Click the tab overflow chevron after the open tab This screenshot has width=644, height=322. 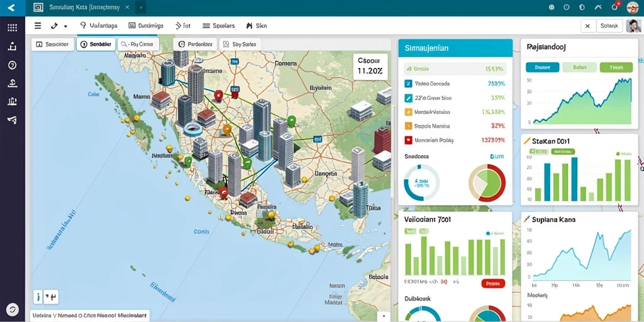click(x=141, y=8)
